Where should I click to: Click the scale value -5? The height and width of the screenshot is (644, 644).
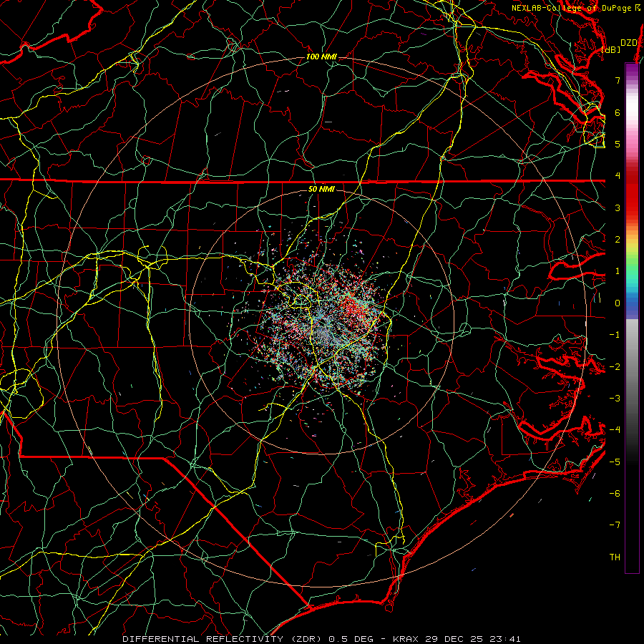(x=615, y=462)
